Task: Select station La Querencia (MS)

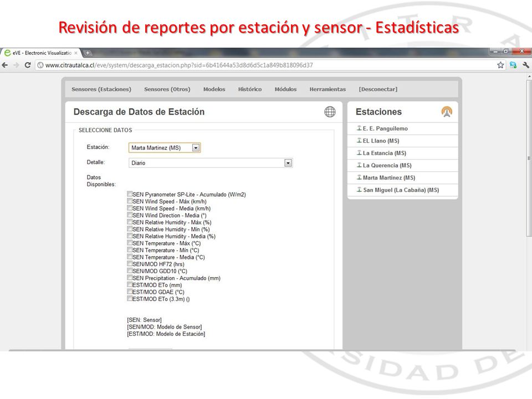Action: click(387, 165)
